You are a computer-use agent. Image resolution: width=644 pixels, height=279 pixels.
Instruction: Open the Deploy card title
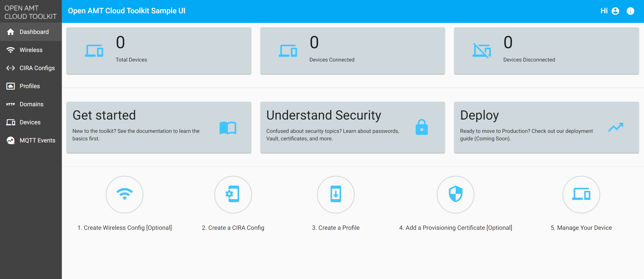point(479,115)
